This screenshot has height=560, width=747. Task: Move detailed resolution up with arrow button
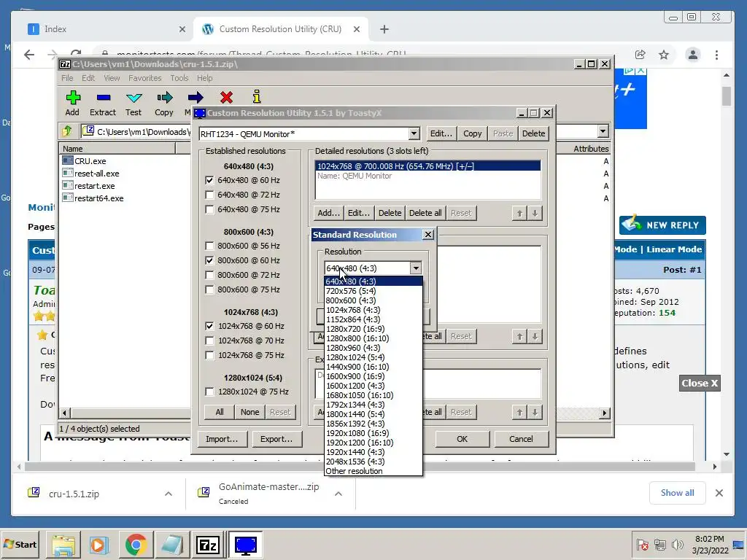pyautogui.click(x=519, y=214)
